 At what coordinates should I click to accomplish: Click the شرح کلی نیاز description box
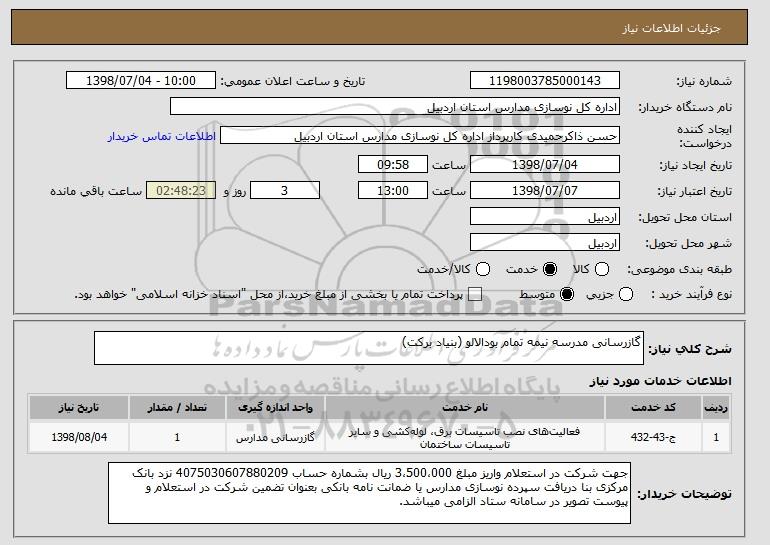coord(369,348)
